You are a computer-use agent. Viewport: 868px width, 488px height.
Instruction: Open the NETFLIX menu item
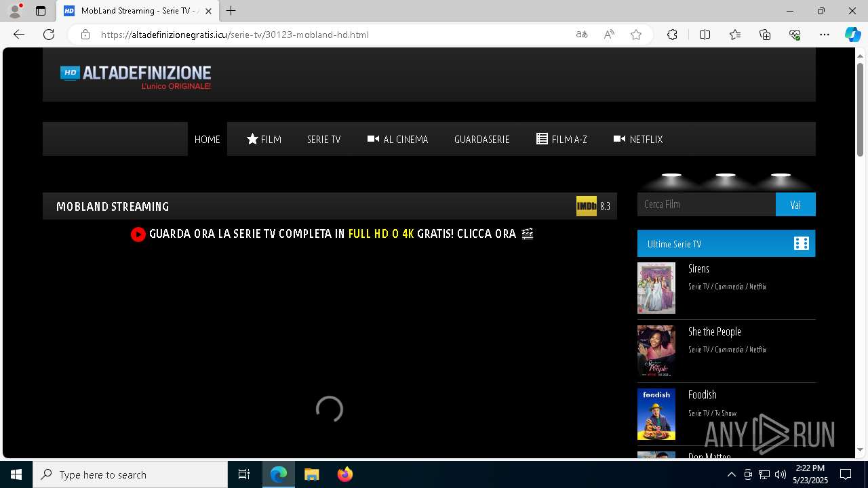click(x=638, y=139)
